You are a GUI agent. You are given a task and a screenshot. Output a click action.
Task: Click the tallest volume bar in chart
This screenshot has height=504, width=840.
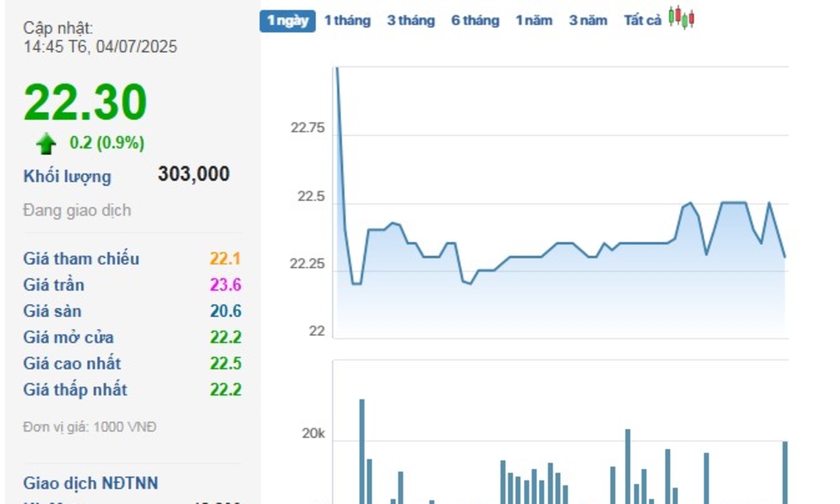point(362,448)
